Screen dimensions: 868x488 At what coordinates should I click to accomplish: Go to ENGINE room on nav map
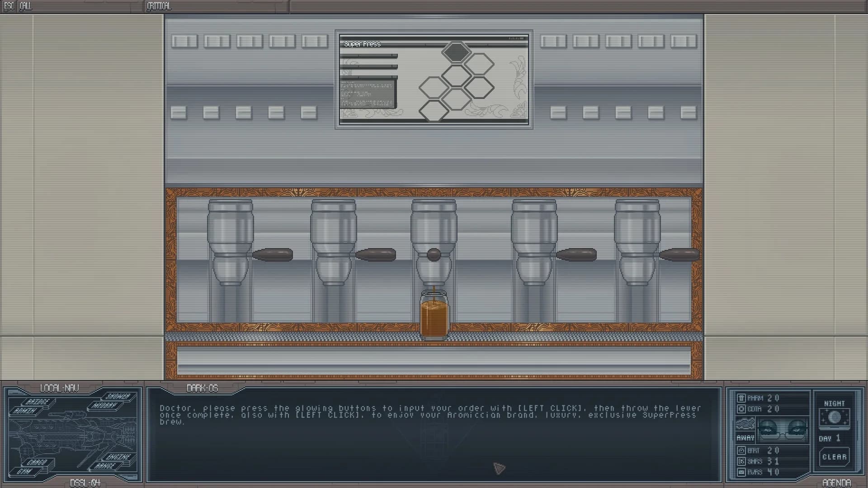click(118, 457)
